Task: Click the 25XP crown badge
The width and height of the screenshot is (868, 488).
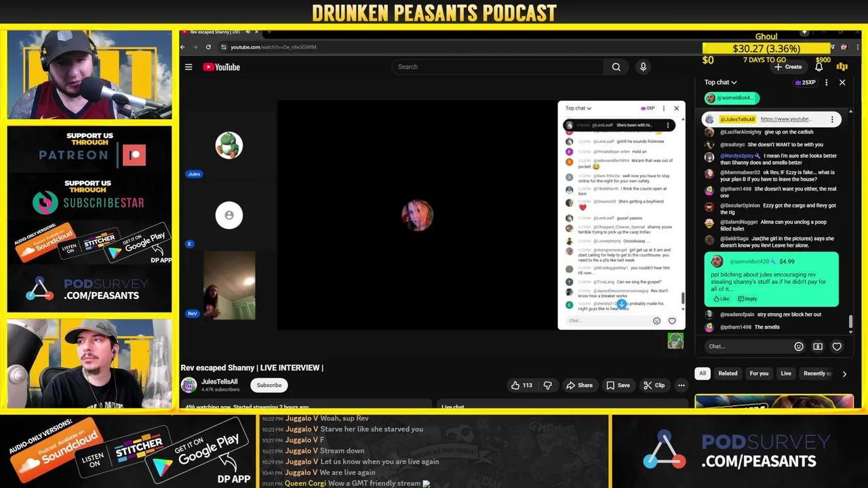Action: 805,83
